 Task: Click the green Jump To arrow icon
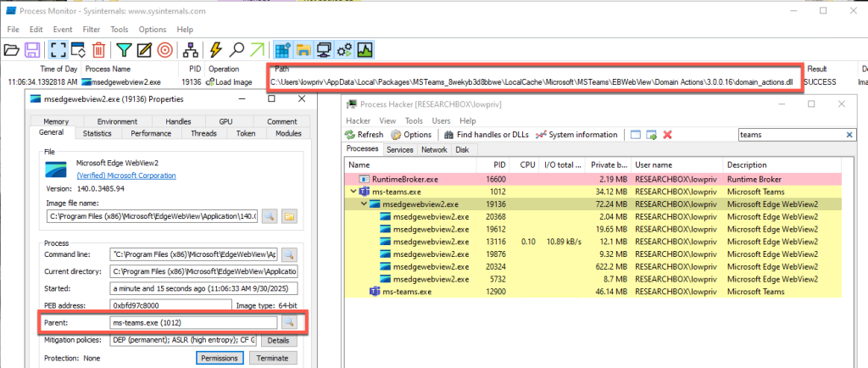(256, 50)
